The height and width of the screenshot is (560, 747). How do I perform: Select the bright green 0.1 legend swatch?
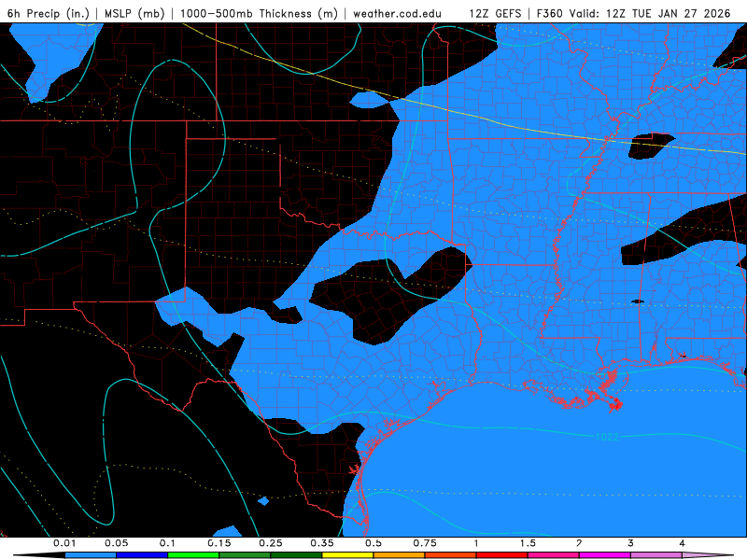tap(193, 555)
